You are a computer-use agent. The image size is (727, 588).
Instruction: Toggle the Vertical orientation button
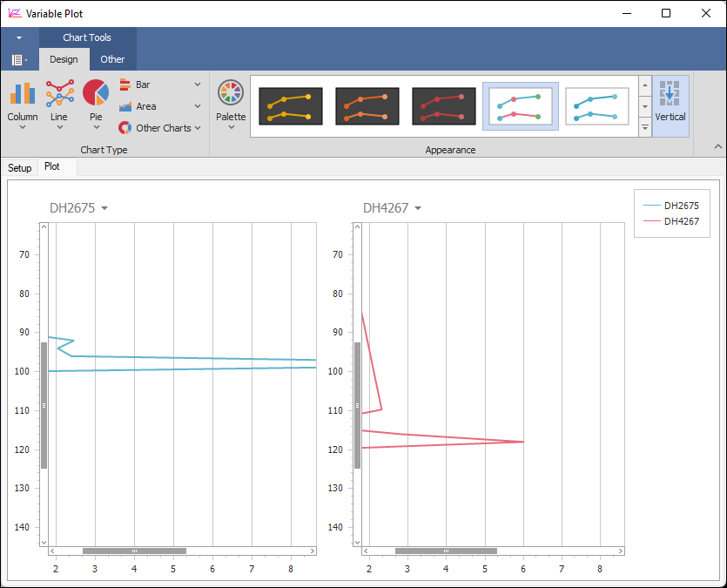(670, 103)
